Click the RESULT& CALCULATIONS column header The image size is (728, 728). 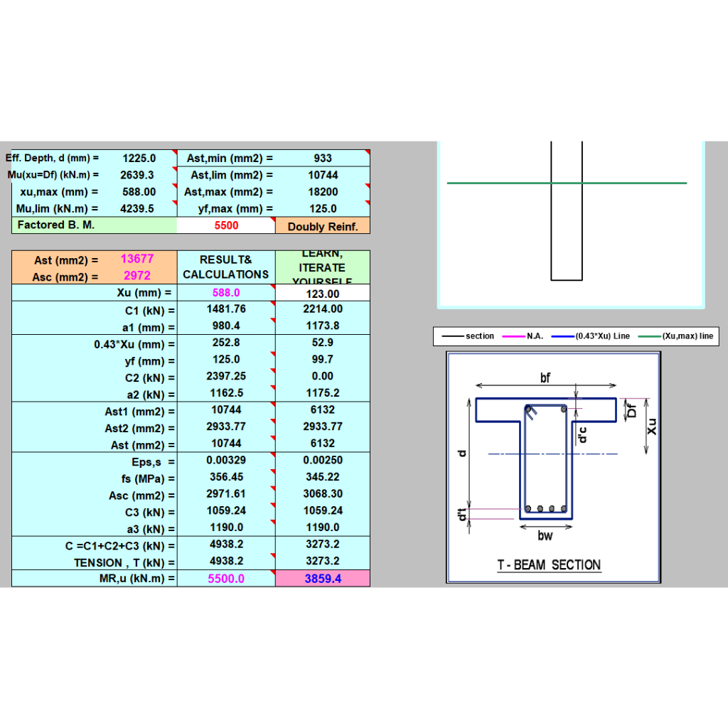click(226, 267)
